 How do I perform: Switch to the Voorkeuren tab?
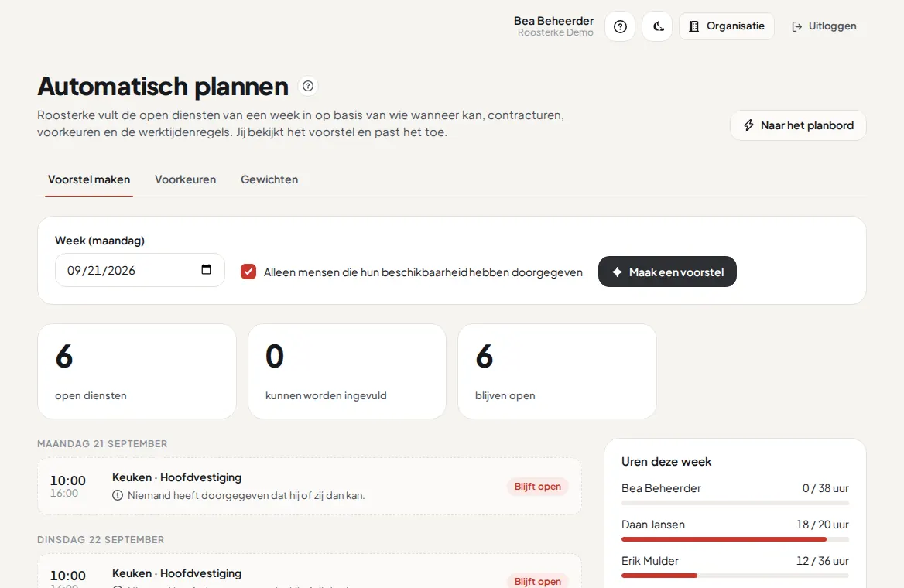(185, 179)
